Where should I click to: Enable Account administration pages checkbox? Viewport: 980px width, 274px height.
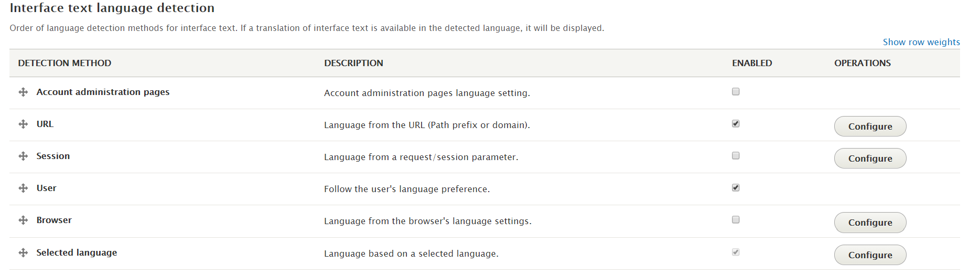click(736, 92)
